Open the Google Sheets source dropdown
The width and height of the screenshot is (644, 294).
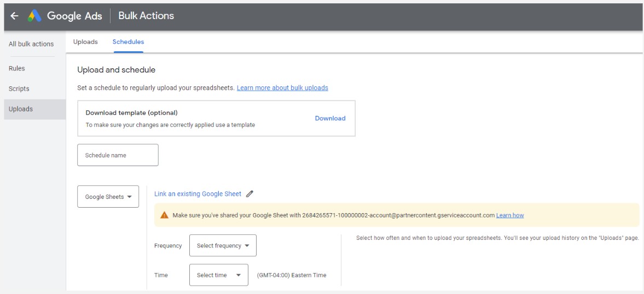coord(108,197)
